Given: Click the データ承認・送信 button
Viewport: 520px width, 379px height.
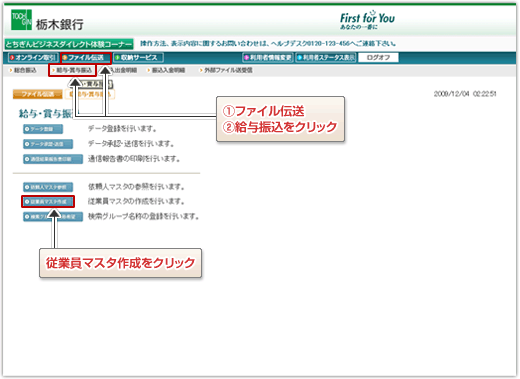Looking at the screenshot, I should click(x=48, y=144).
